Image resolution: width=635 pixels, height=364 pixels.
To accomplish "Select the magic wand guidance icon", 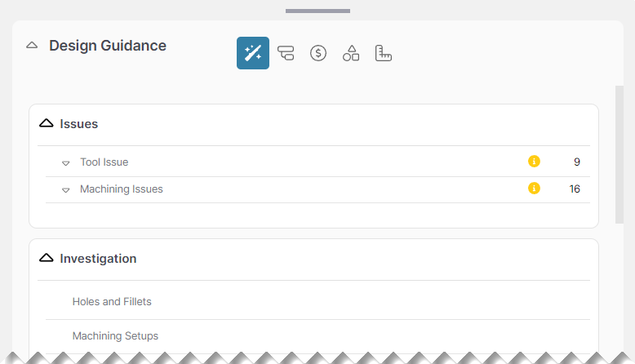I will (x=253, y=53).
